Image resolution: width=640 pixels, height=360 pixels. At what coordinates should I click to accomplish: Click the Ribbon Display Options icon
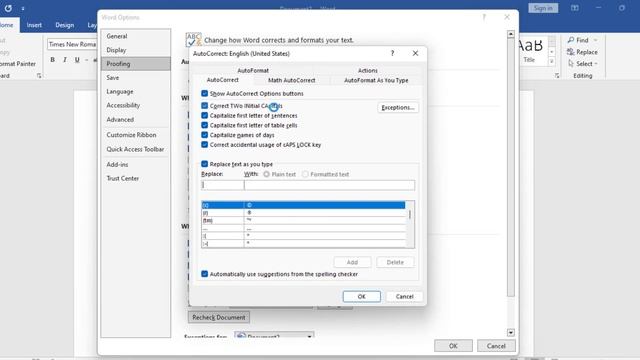pyautogui.click(x=575, y=8)
